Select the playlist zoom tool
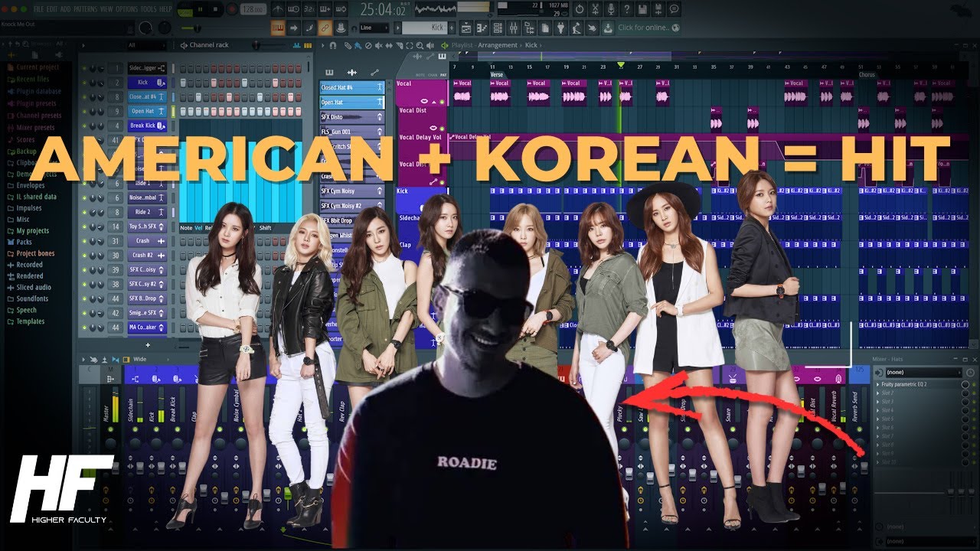Screen dimensions: 980x551 point(420,45)
